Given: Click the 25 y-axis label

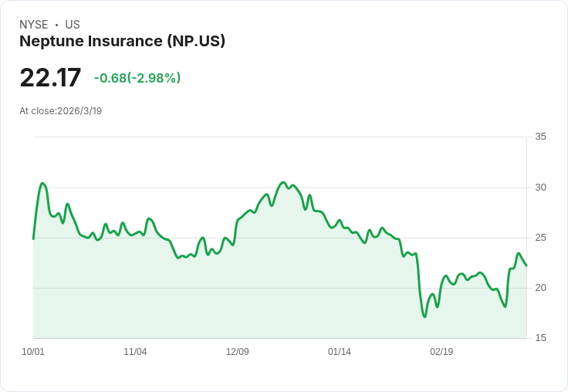Looking at the screenshot, I should click(x=540, y=238).
